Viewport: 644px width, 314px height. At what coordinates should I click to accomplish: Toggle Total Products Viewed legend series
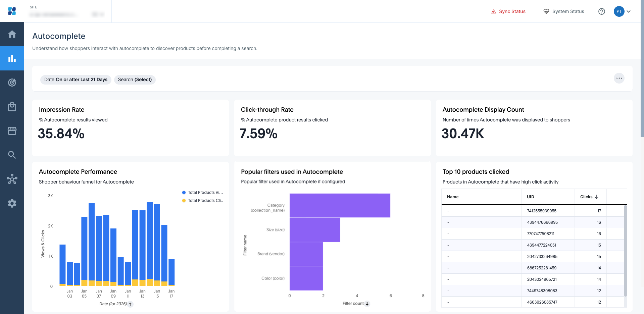coord(202,193)
